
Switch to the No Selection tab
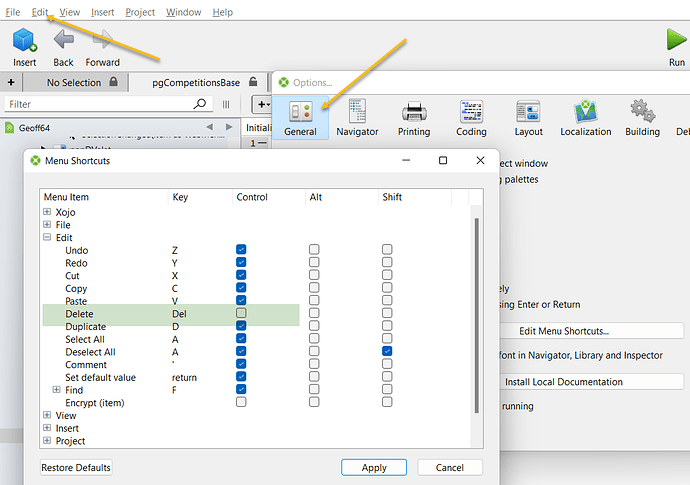[x=75, y=82]
